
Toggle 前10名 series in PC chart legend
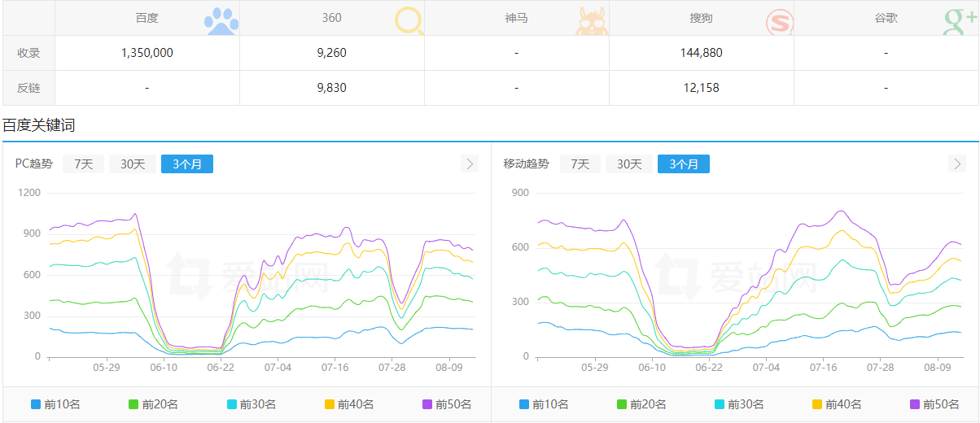click(55, 404)
